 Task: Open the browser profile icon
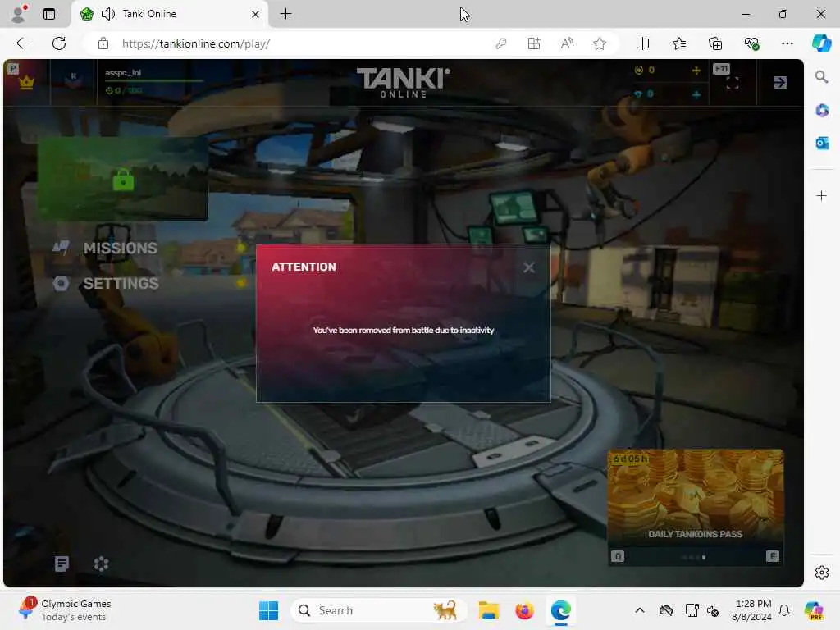click(19, 14)
